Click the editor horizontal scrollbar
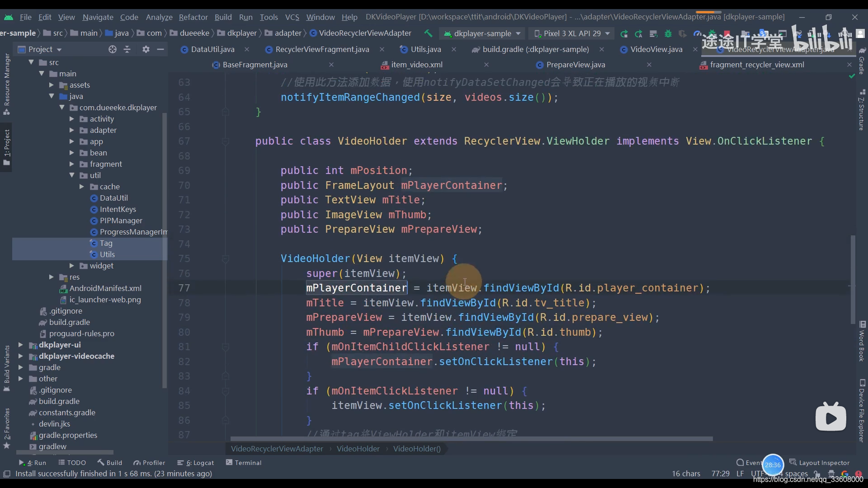 pos(472,439)
